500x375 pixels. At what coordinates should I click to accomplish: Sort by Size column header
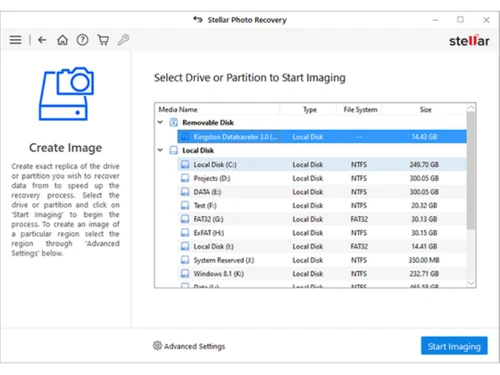click(x=425, y=110)
